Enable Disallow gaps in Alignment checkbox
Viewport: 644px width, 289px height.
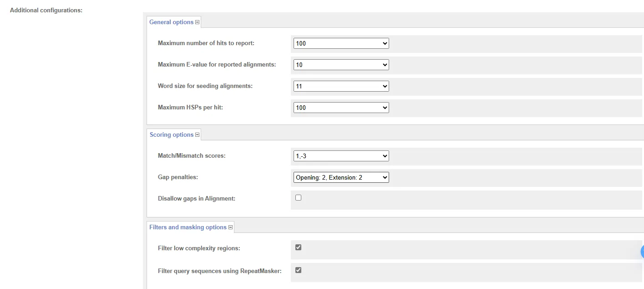299,198
